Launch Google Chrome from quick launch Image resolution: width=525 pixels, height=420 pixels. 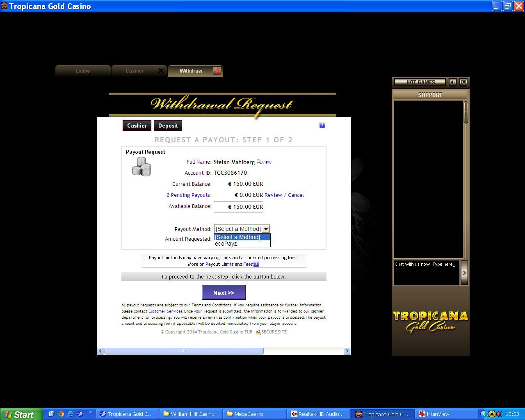pyautogui.click(x=61, y=414)
